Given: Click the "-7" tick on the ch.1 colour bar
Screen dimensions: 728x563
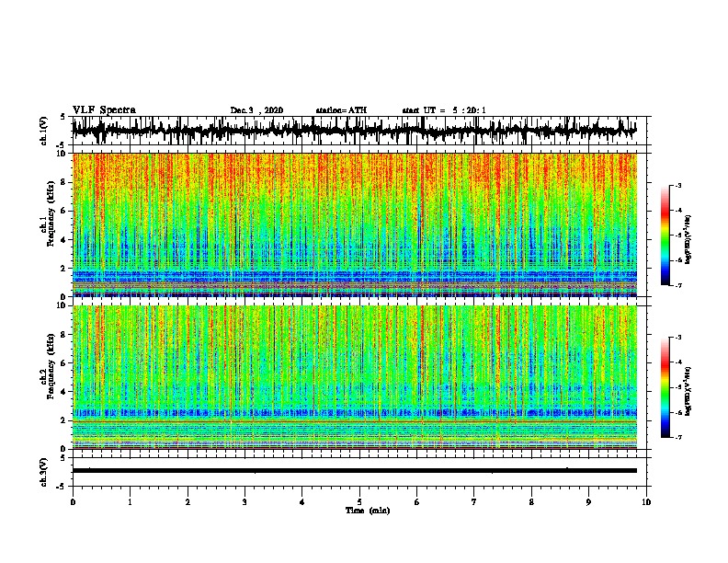Looking at the screenshot, I should 677,285.
